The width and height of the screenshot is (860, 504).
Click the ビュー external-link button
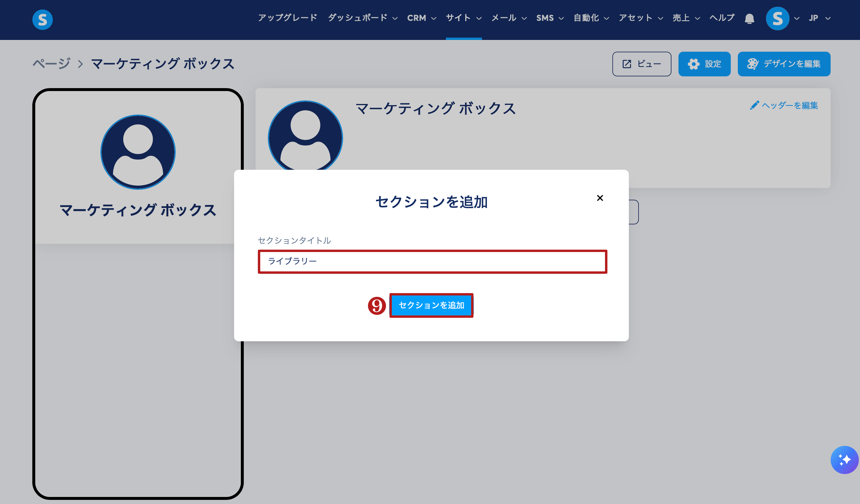click(x=641, y=64)
